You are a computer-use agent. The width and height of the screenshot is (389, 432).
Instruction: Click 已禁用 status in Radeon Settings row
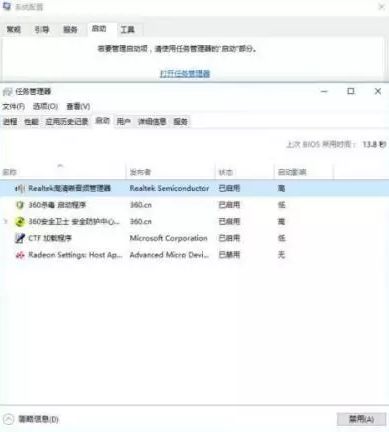229,255
